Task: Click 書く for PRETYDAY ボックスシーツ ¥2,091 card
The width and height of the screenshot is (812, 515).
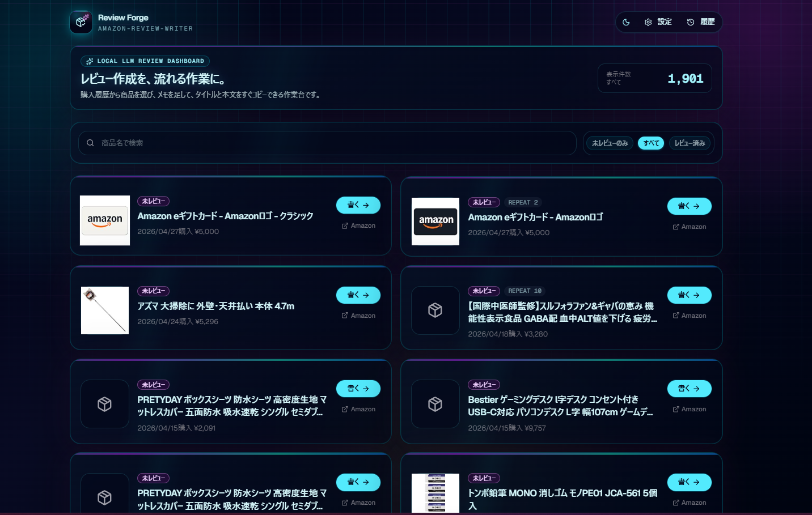Action: pyautogui.click(x=358, y=389)
